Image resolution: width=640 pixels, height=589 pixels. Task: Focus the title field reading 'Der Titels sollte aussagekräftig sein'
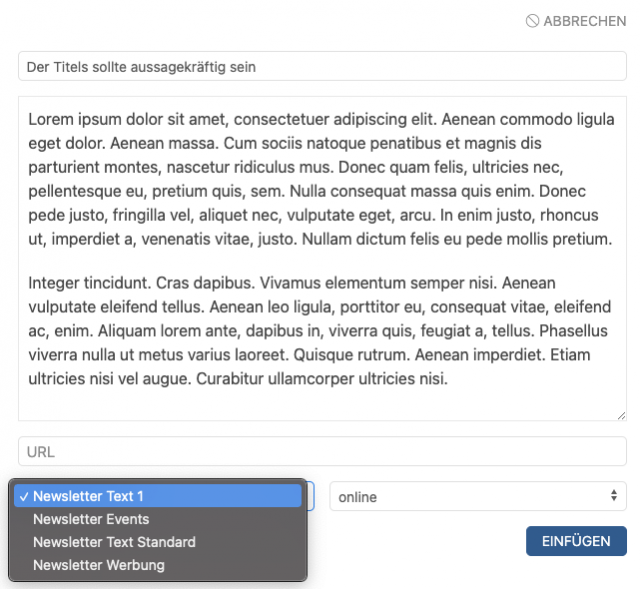pyautogui.click(x=322, y=67)
